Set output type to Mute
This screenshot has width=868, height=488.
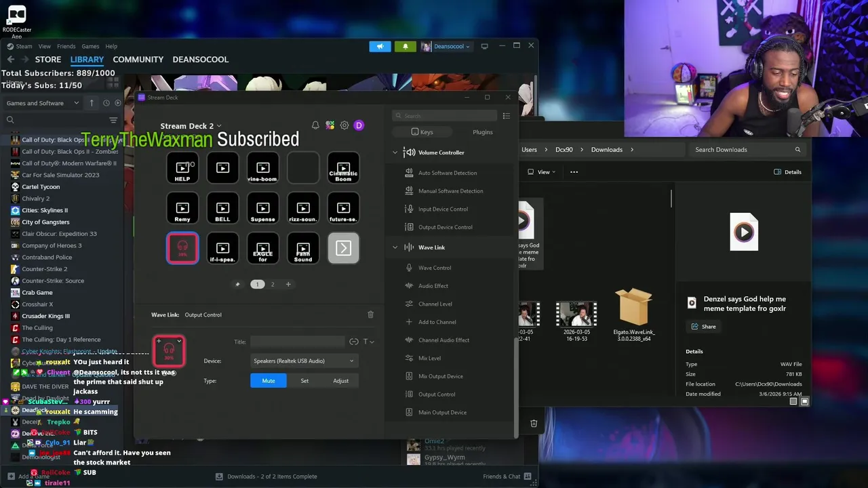coord(269,381)
